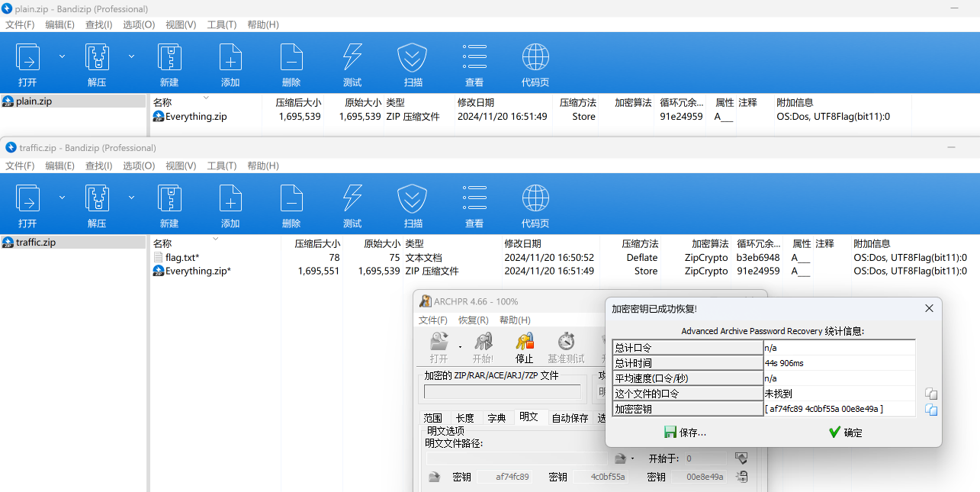Viewport: 980px width, 492px height.
Task: Expand Open (打开) dropdown arrow in plain.zip window
Action: 63,56
